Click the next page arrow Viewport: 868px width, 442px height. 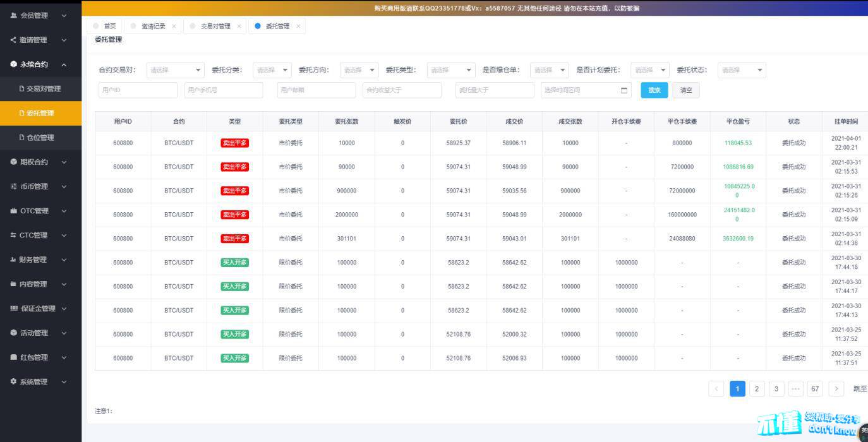836,389
